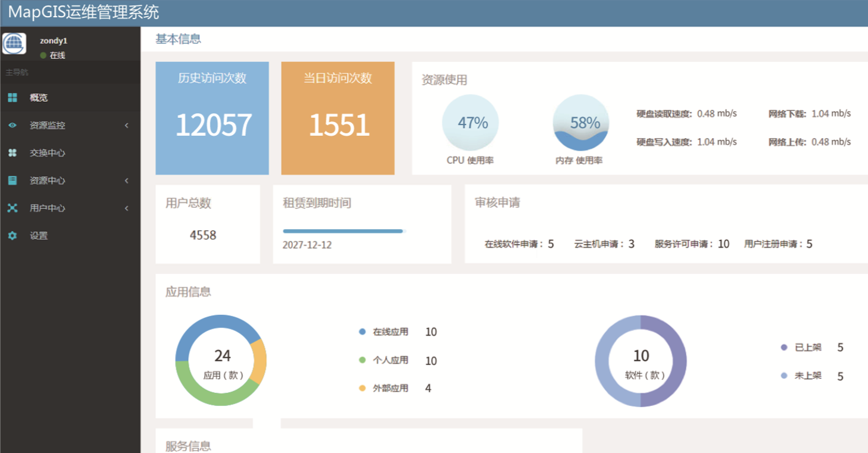The image size is (868, 453).
Task: Click the 内存 使用率 58% wave gauge
Action: point(580,123)
